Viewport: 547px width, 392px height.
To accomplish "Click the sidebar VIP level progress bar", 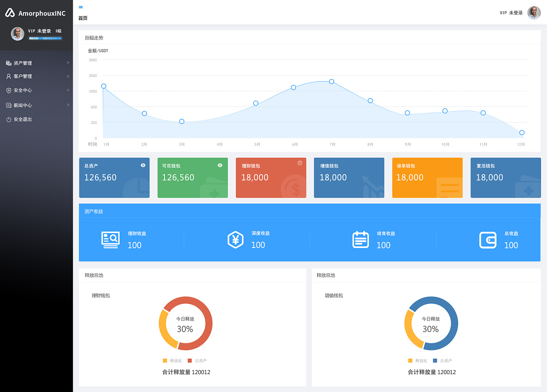I will pos(45,38).
